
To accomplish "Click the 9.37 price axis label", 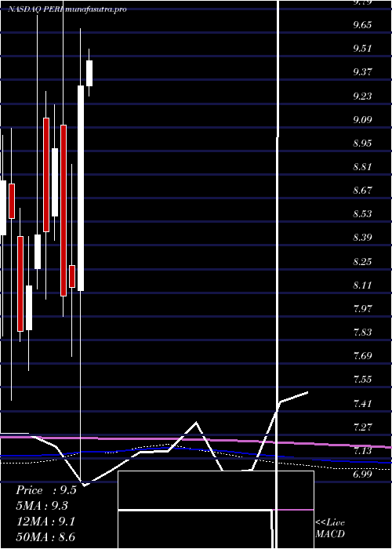I will tap(362, 72).
